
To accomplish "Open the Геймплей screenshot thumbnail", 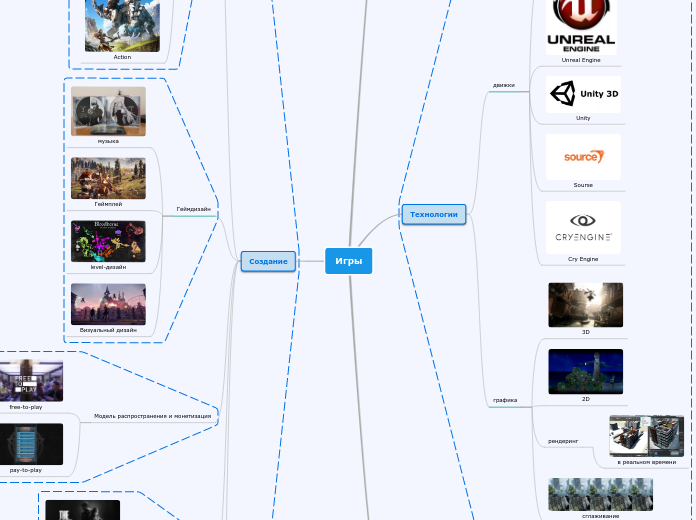I will pos(108,178).
